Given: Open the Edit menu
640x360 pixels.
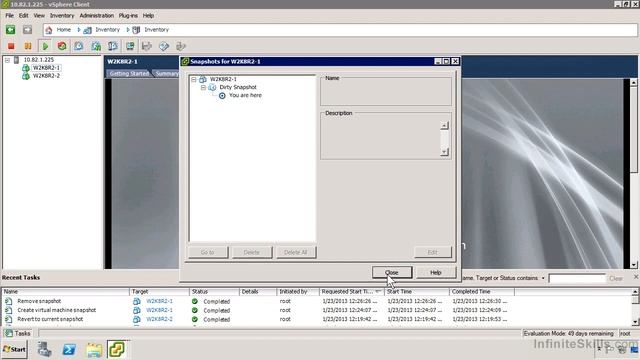Looking at the screenshot, I should 24,16.
